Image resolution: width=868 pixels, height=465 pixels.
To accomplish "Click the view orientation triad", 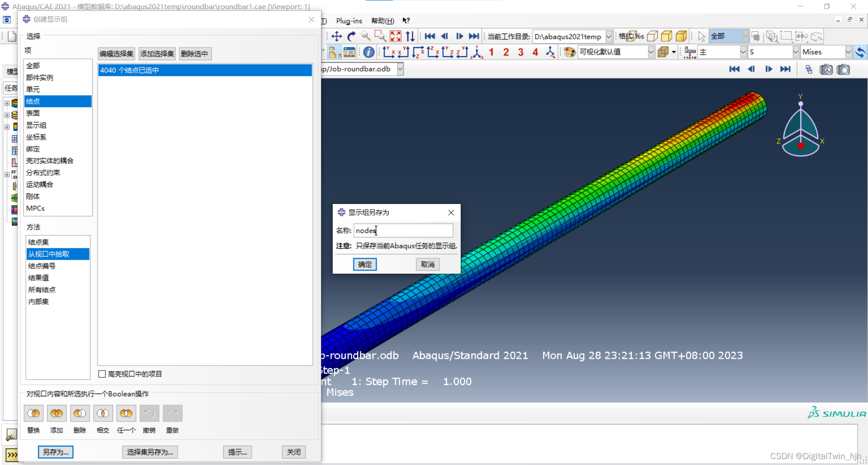I will click(x=801, y=127).
